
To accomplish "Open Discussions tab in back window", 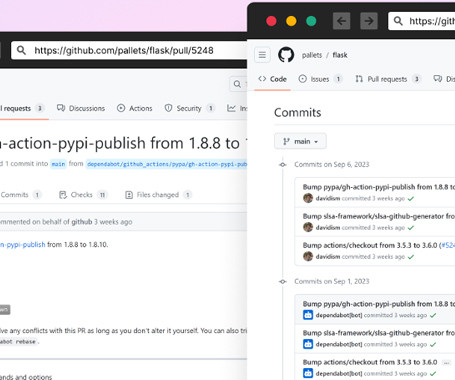I will click(x=81, y=108).
